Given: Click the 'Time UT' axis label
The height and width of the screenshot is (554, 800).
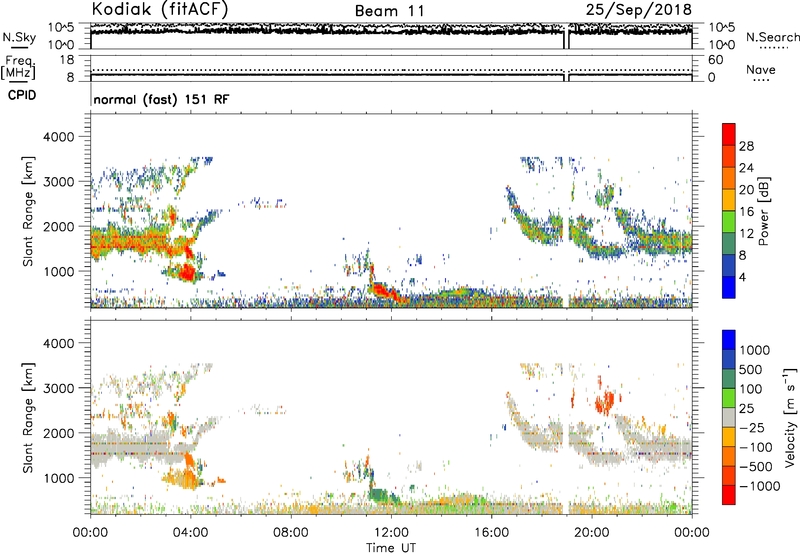Looking at the screenshot, I should (391, 547).
